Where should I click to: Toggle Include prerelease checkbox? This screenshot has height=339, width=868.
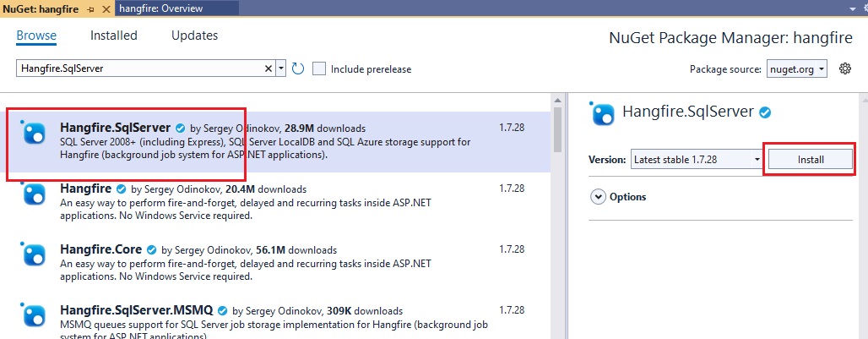pos(319,68)
